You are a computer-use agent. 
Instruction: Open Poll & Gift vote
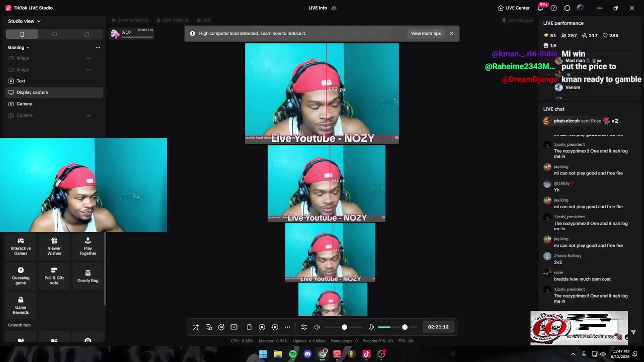[54, 276]
